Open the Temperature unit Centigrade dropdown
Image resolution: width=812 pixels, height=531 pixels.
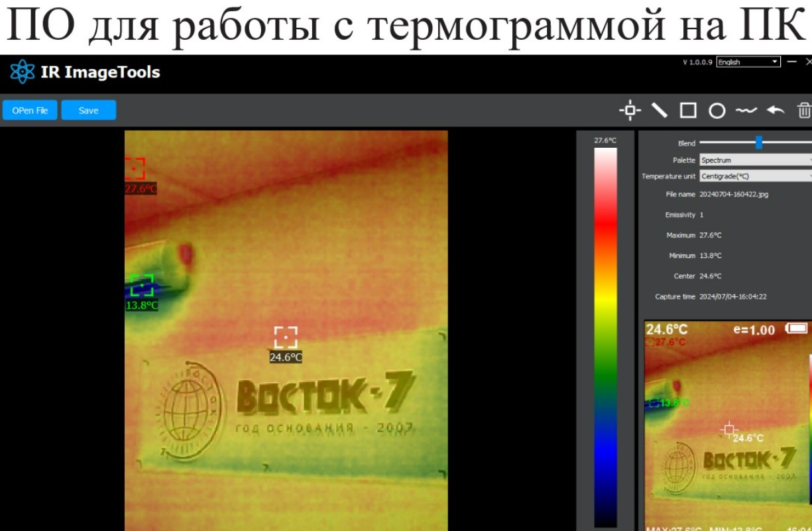click(755, 176)
